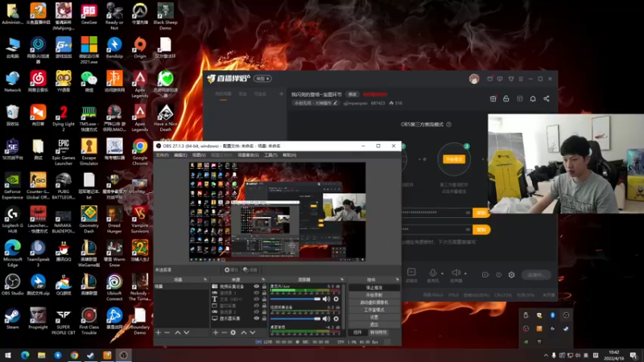Mute the 视频采集设备 mixer channel speaker icon
This screenshot has height=362, width=644.
pyautogui.click(x=326, y=319)
